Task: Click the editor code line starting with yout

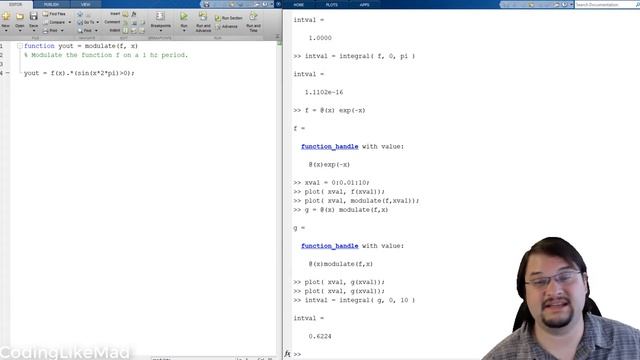Action: pyautogui.click(x=79, y=73)
